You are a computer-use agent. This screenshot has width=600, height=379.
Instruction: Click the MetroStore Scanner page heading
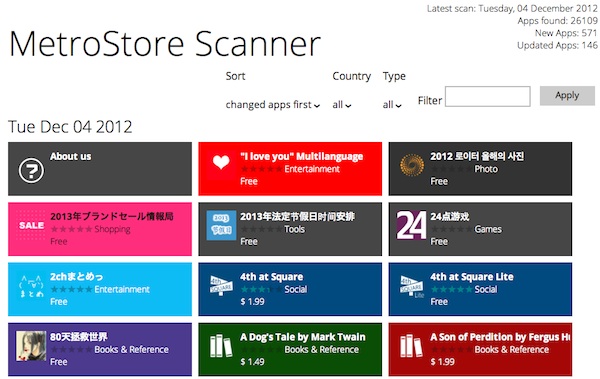pos(165,44)
